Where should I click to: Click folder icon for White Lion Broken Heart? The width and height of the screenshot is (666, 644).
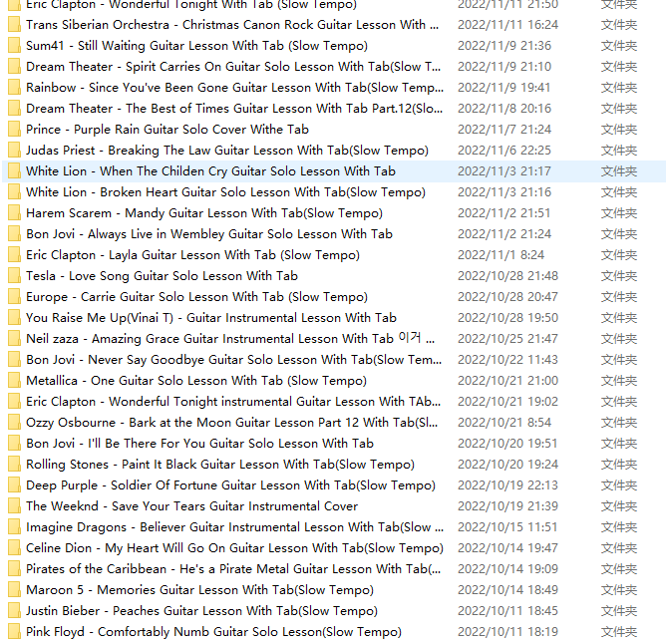14,192
